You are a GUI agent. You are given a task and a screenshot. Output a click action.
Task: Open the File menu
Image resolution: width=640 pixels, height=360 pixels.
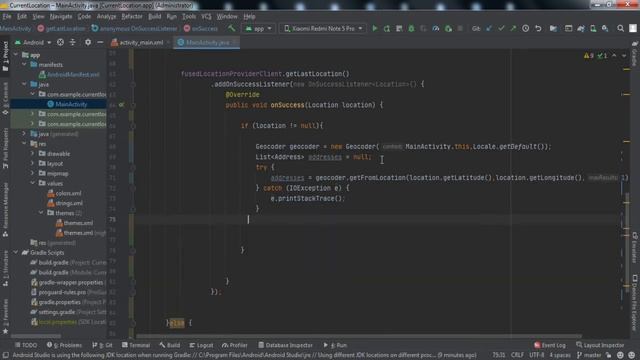click(x=7, y=17)
